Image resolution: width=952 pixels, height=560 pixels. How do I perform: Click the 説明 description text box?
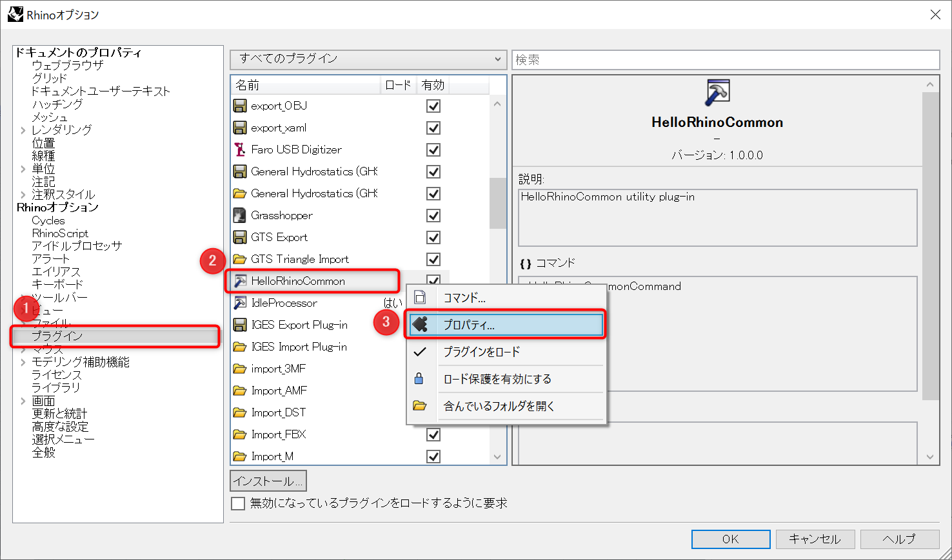(x=718, y=217)
